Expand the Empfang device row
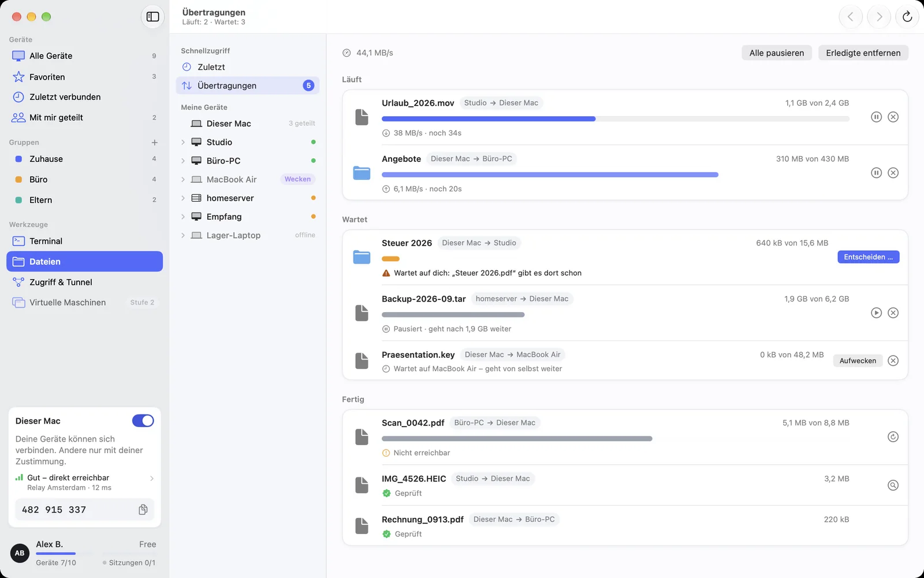The image size is (924, 578). click(183, 217)
